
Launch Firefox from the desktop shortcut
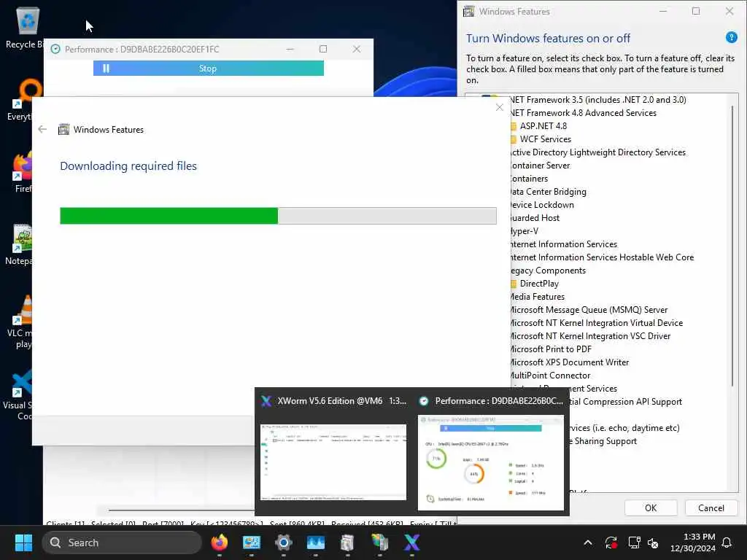coord(22,172)
